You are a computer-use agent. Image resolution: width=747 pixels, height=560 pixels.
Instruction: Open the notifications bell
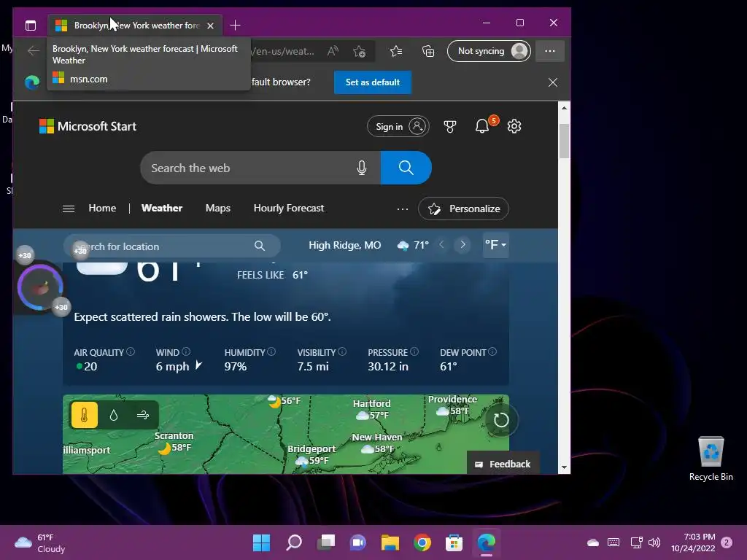(482, 126)
